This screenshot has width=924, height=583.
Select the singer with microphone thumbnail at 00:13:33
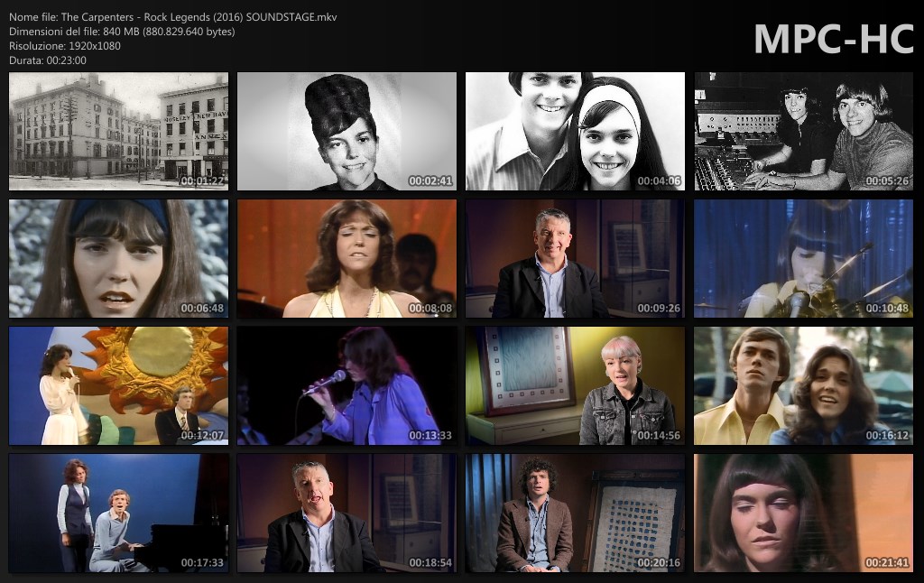point(346,386)
